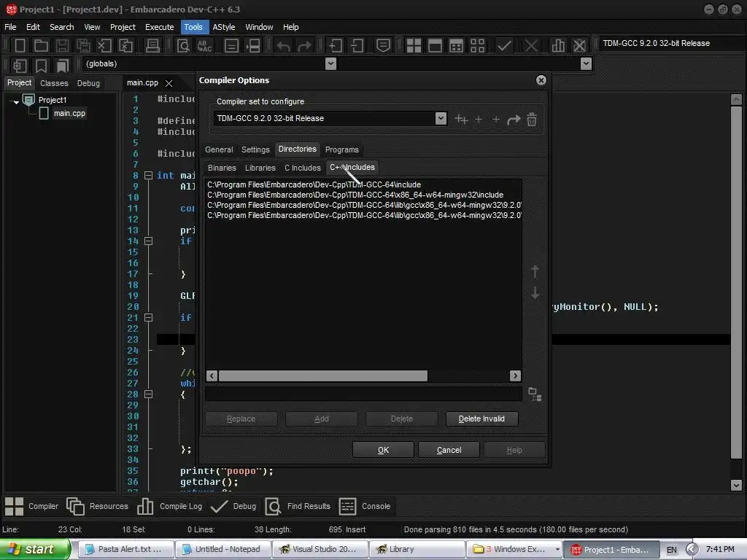The width and height of the screenshot is (747, 560).
Task: Open the Tools menu
Action: click(x=193, y=27)
